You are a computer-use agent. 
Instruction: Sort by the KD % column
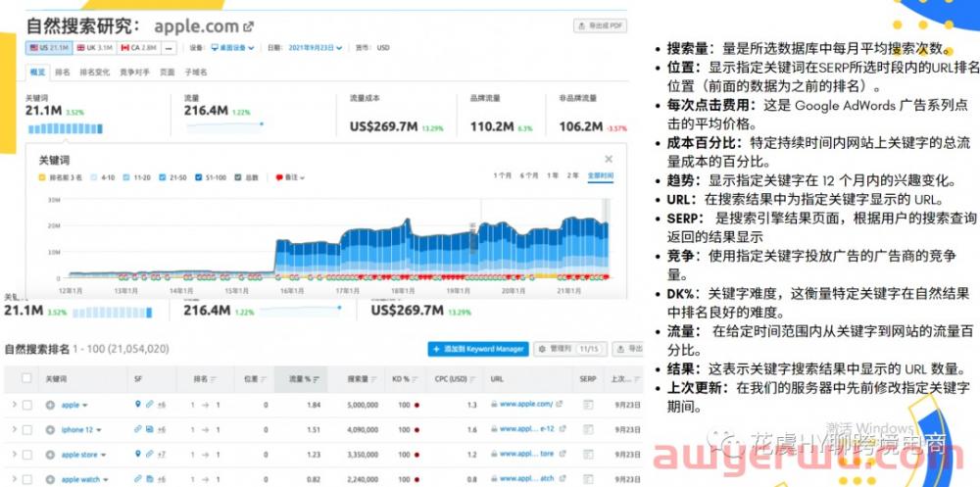[405, 379]
